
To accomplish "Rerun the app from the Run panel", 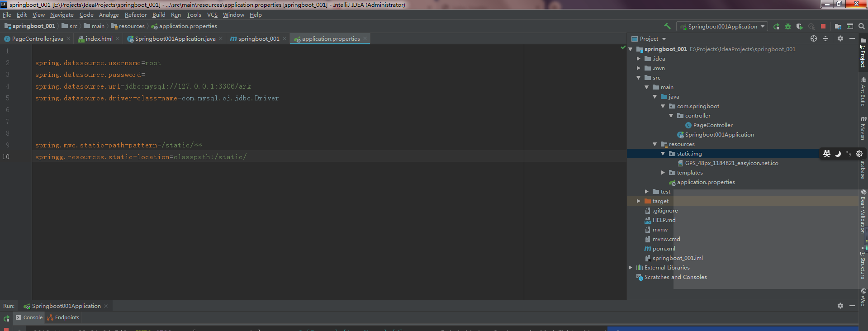I will [6, 318].
